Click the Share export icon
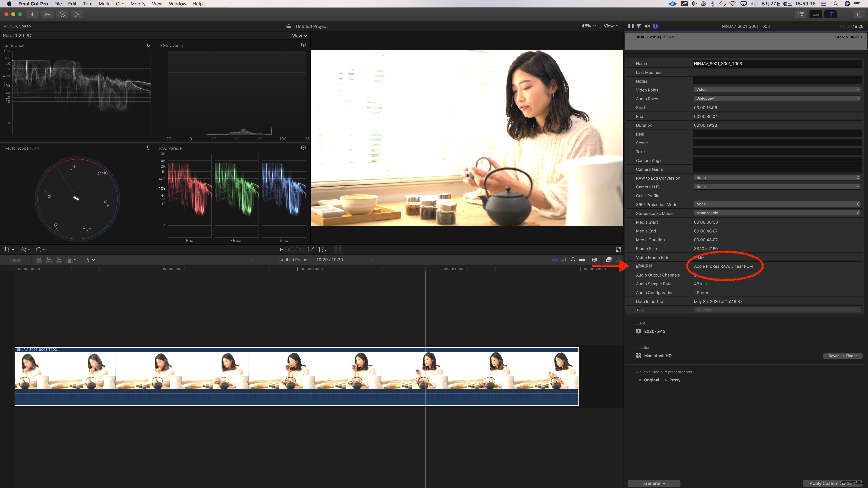 click(859, 14)
